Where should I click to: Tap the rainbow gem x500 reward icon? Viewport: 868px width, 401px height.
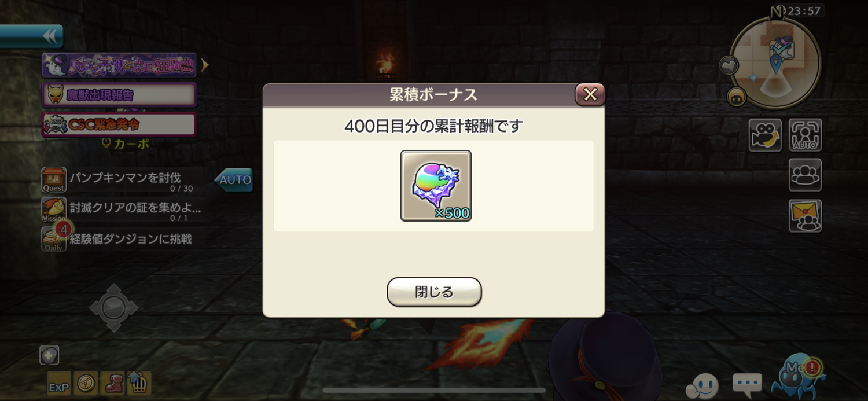tap(436, 186)
